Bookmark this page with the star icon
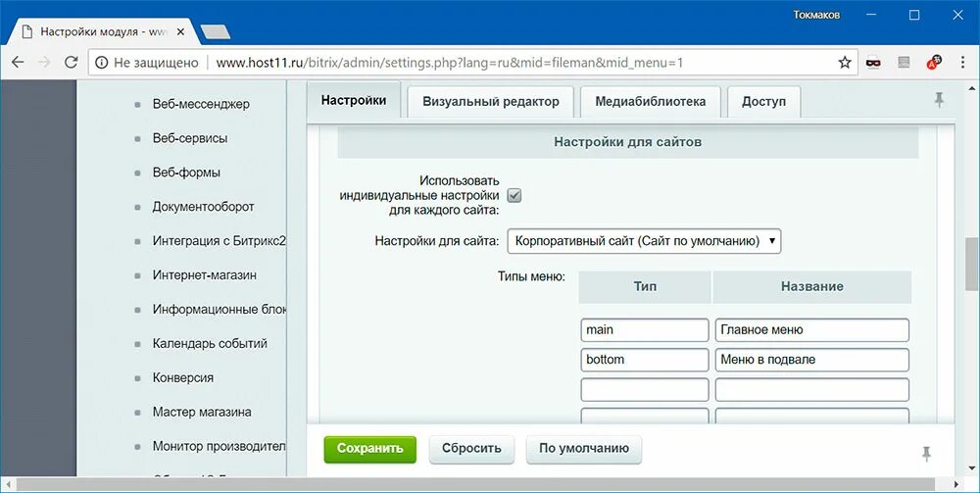Viewport: 980px width, 493px height. 845,63
